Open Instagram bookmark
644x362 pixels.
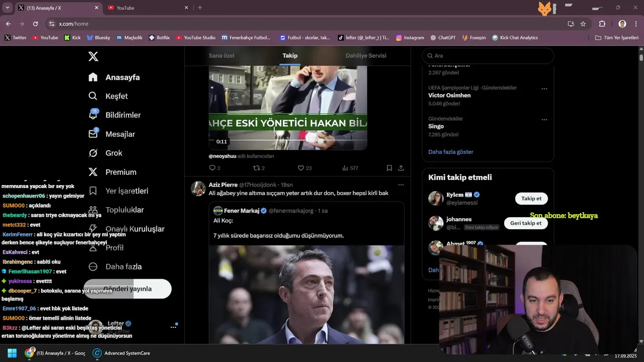tap(410, 38)
